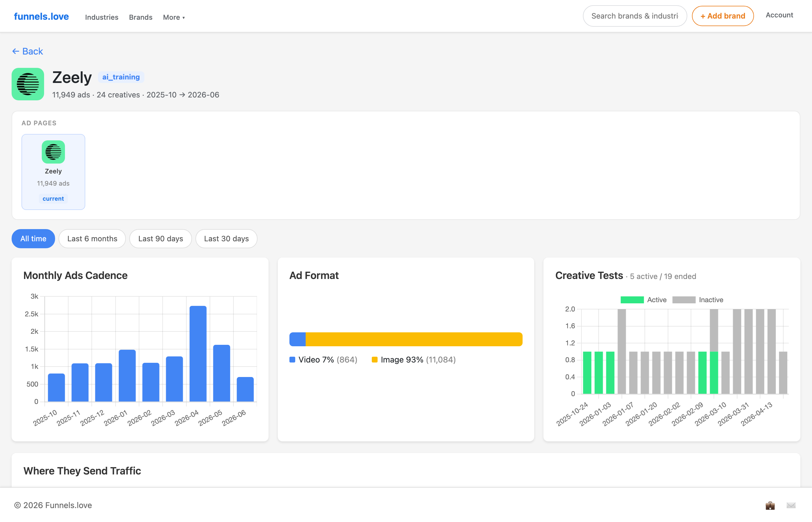Image resolution: width=812 pixels, height=522 pixels.
Task: Click the ai_training tag badge
Action: pos(121,77)
